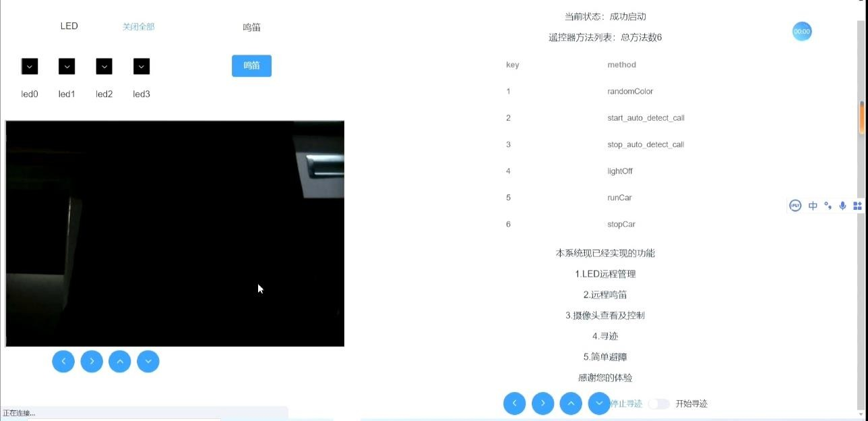Click left arrow button beside 停止寻迹 switch
The width and height of the screenshot is (868, 421).
[515, 403]
